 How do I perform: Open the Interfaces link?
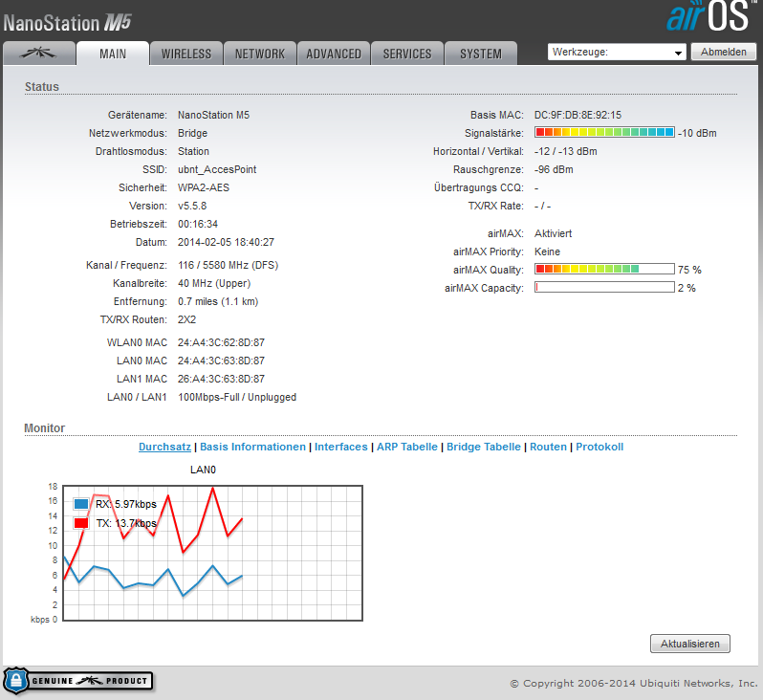(x=341, y=447)
